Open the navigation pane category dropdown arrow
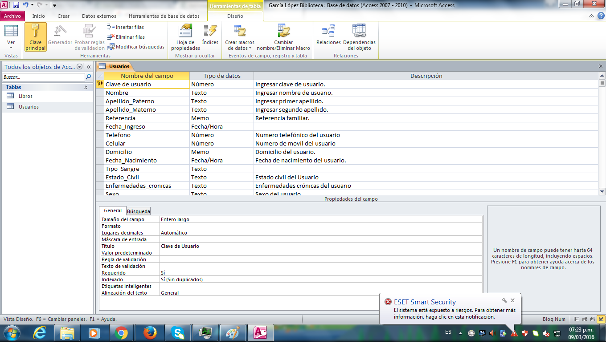Screen dimensions: 606x364 (x=79, y=67)
